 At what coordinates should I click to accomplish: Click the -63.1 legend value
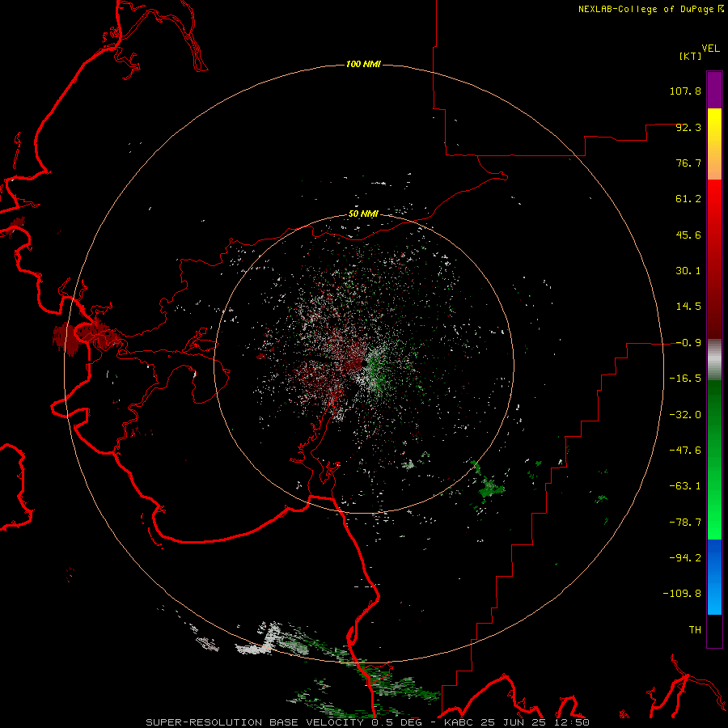(x=685, y=486)
